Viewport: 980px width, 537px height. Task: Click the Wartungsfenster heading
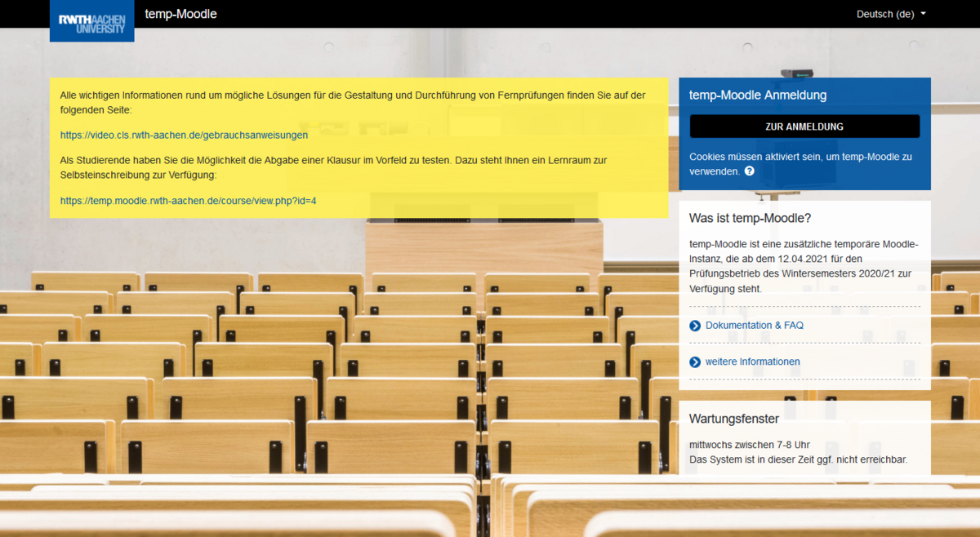tap(734, 419)
